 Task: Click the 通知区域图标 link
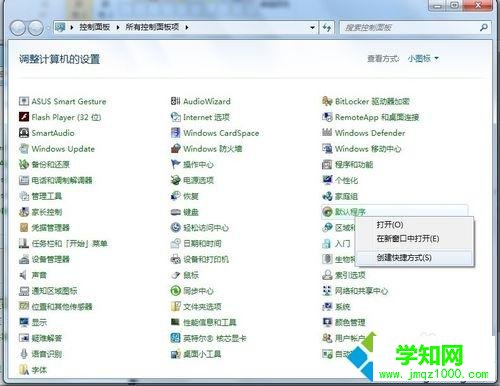pos(54,291)
